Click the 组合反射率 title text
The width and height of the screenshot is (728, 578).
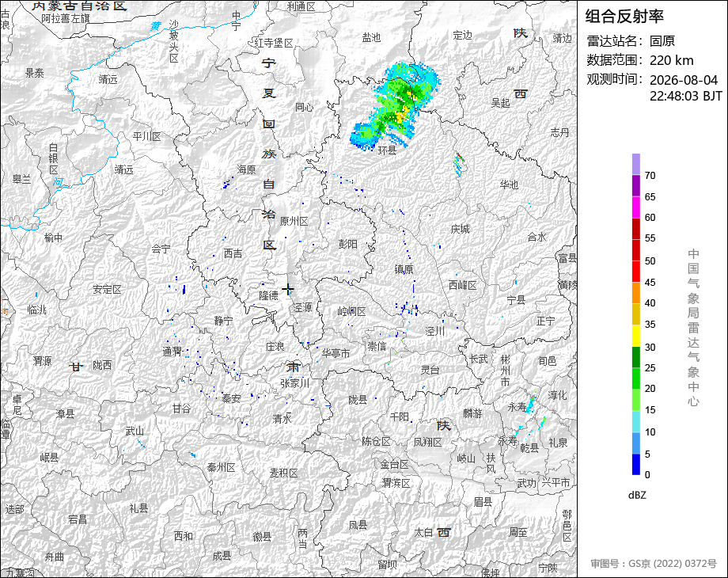pyautogui.click(x=624, y=17)
